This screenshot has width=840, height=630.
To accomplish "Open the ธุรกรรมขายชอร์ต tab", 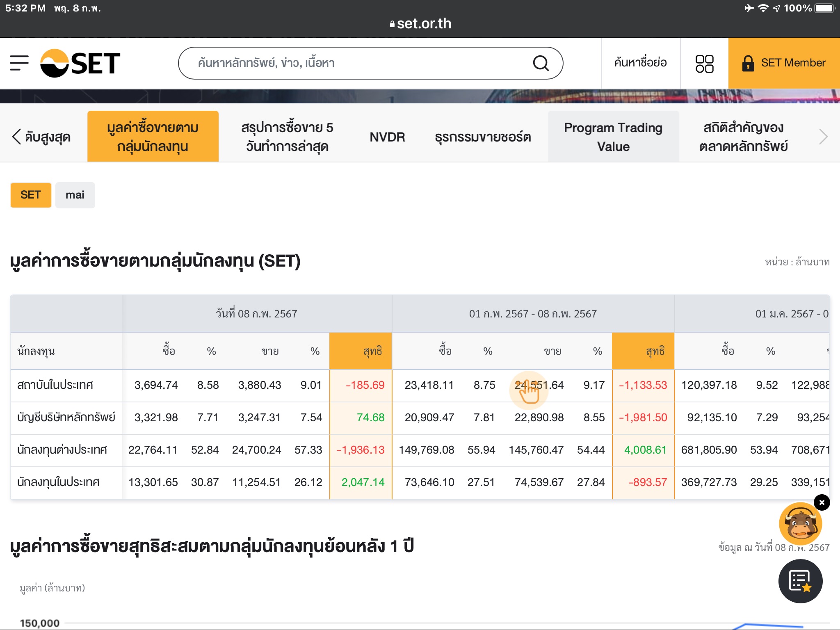I will pyautogui.click(x=483, y=137).
